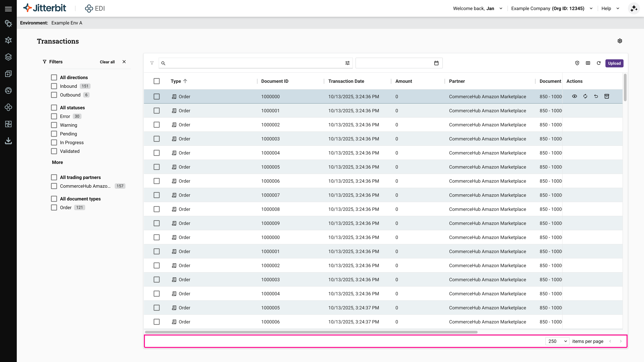Click the AI sparkle assistant icon

(x=634, y=9)
